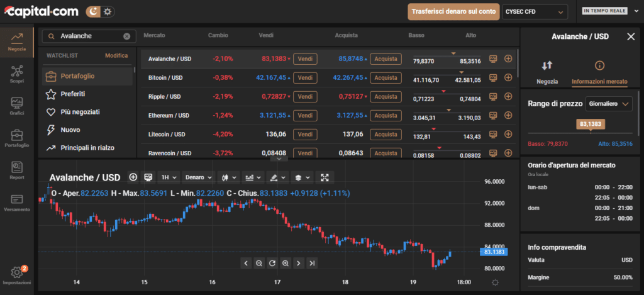644x295 pixels.
Task: Switch to Informazioni mercato tab
Action: 599,72
